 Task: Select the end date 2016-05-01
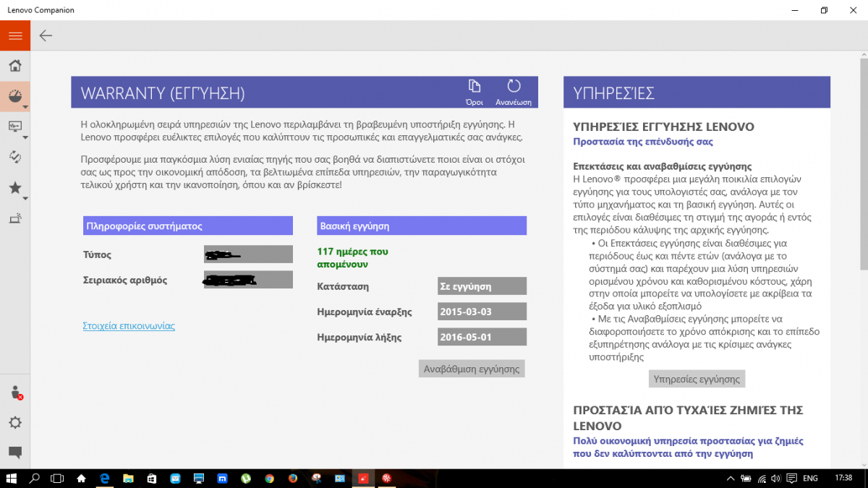coord(482,337)
